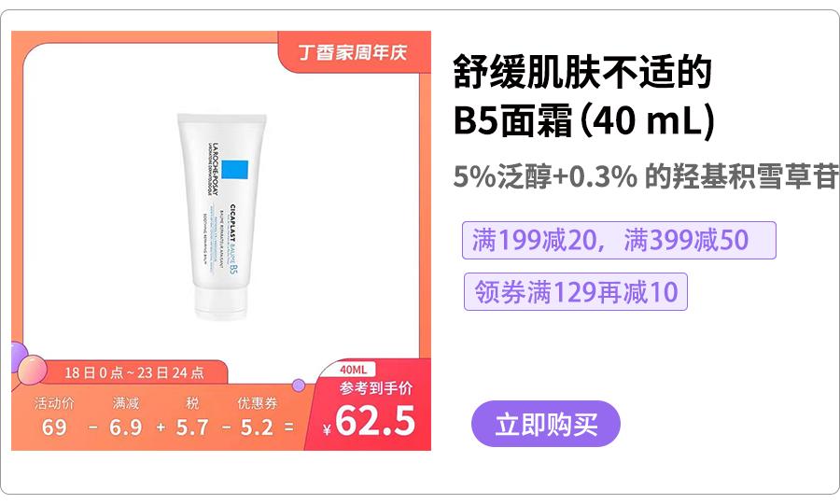The image size is (840, 504).
Task: Click the 优惠券 5.2 coupon value
Action: (x=257, y=427)
